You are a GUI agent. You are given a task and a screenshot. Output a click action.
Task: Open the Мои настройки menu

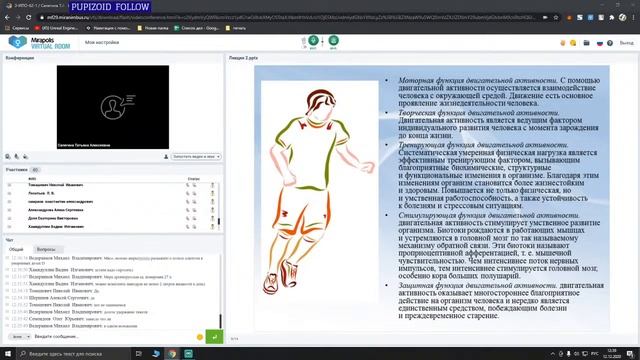click(x=102, y=42)
